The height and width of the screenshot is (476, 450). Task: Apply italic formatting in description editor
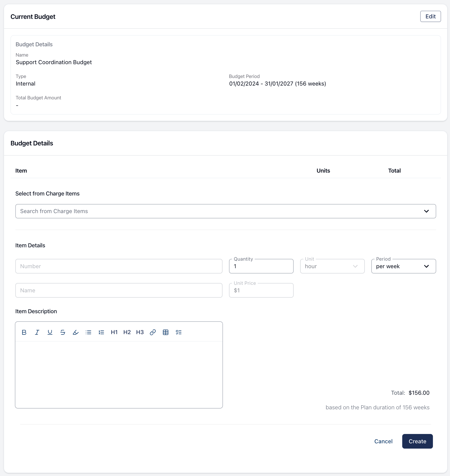click(x=37, y=332)
